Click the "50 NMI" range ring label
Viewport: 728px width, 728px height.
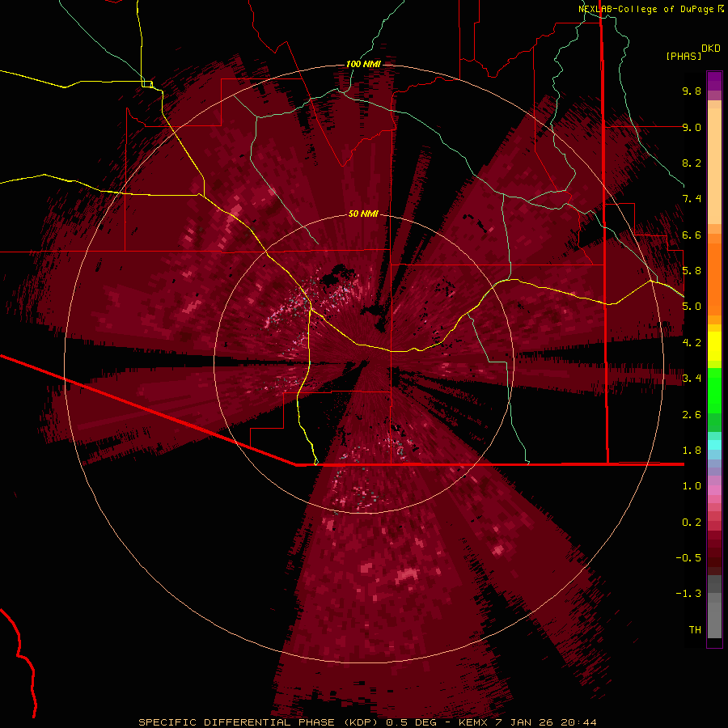(x=363, y=214)
